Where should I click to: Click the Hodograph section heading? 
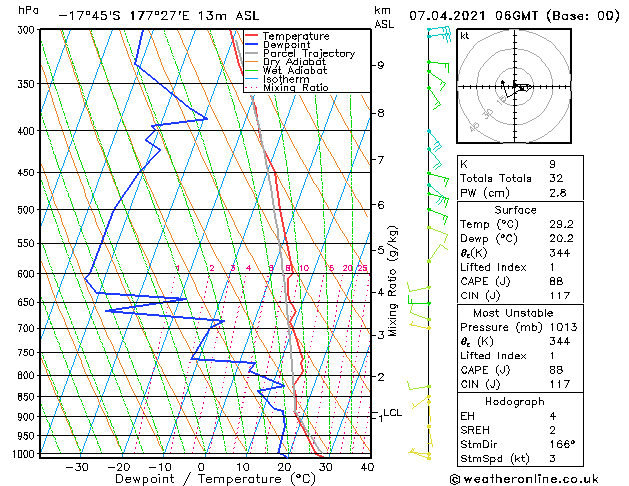pyautogui.click(x=515, y=401)
